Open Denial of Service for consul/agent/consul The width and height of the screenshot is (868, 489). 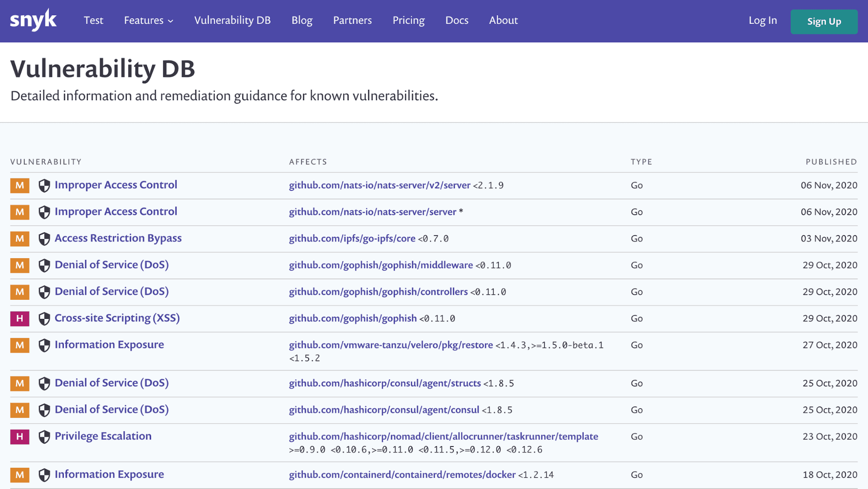[x=112, y=410]
